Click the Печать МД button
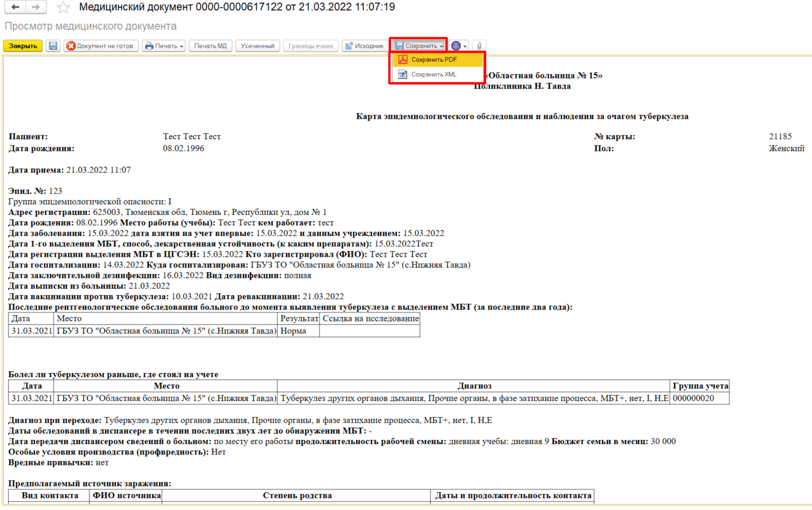Image resolution: width=812 pixels, height=510 pixels. coord(210,46)
